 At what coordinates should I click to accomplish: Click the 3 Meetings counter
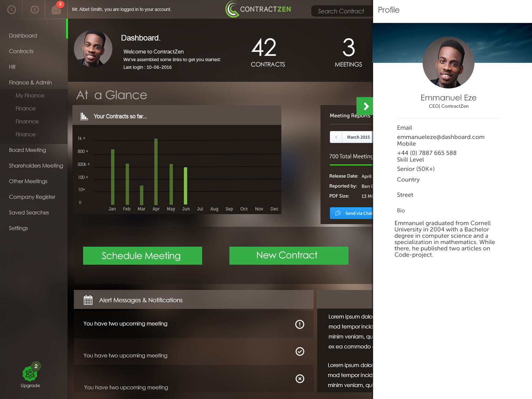349,52
